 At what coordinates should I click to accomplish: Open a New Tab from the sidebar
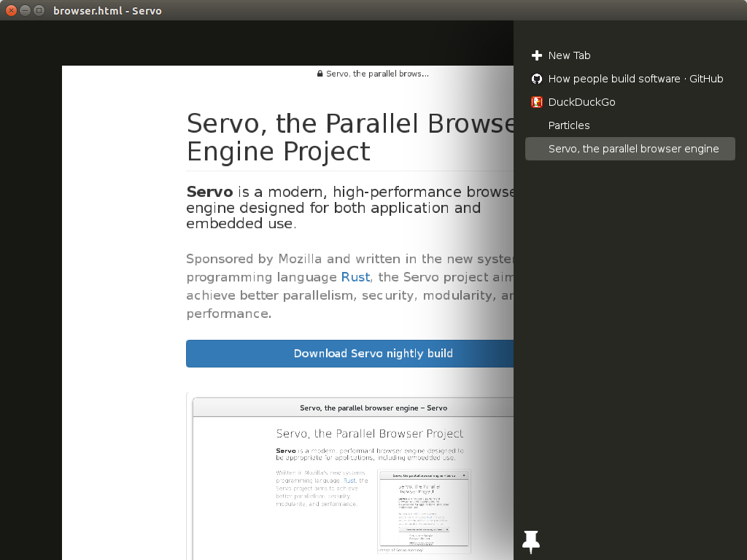pos(630,55)
